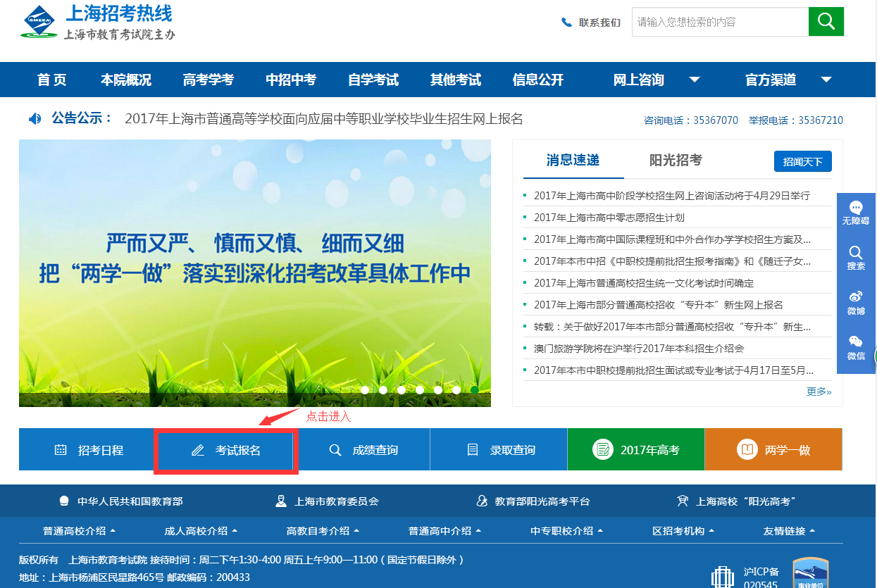Click the orange 两学一做 tile
The image size is (877, 588).
(x=773, y=450)
